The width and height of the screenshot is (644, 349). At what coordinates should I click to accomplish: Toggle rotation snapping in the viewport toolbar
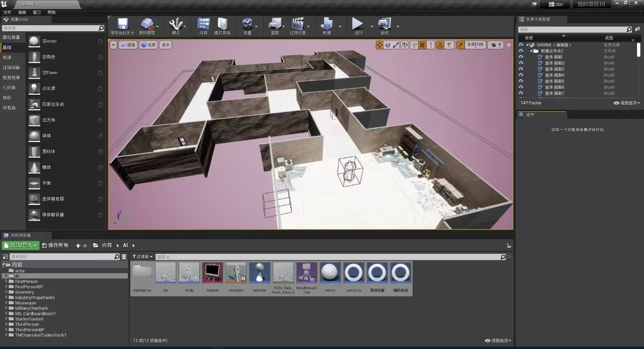click(440, 45)
